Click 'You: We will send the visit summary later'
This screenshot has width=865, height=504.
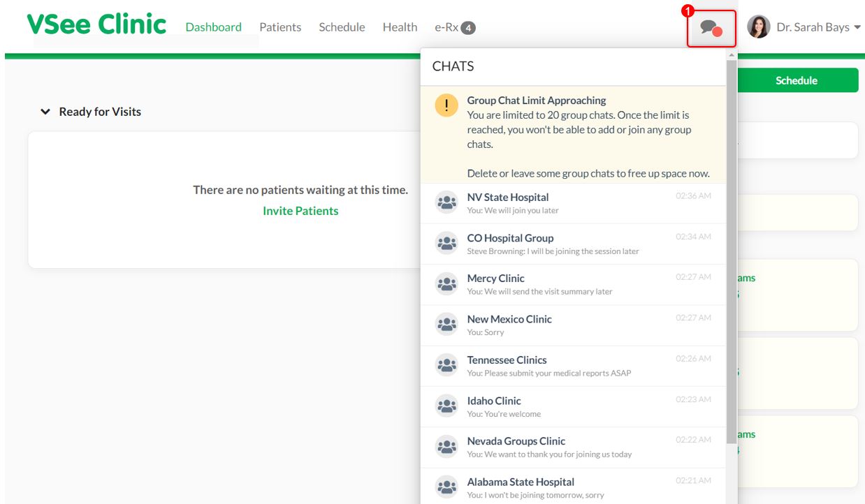[x=539, y=292]
